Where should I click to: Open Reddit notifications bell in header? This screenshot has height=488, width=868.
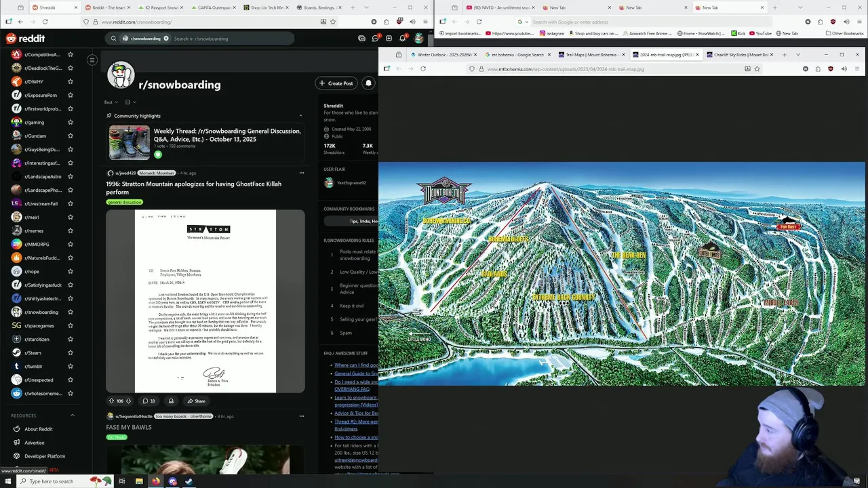click(x=402, y=39)
